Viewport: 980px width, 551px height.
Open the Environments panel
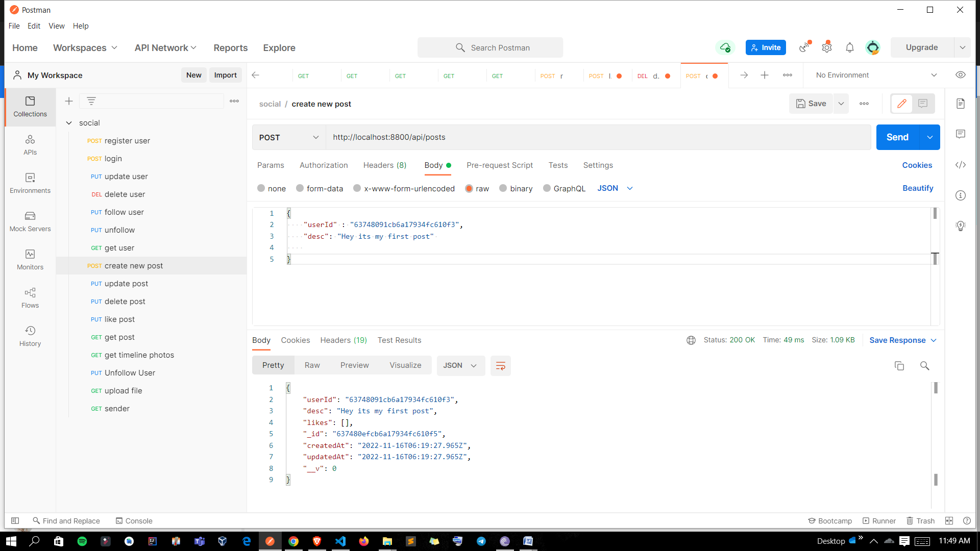(30, 183)
